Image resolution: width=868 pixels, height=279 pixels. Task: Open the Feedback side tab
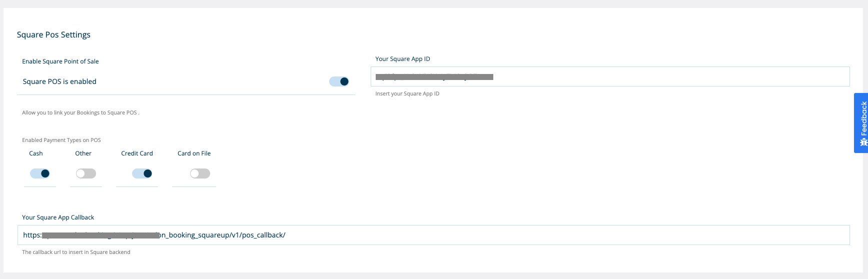pyautogui.click(x=861, y=123)
